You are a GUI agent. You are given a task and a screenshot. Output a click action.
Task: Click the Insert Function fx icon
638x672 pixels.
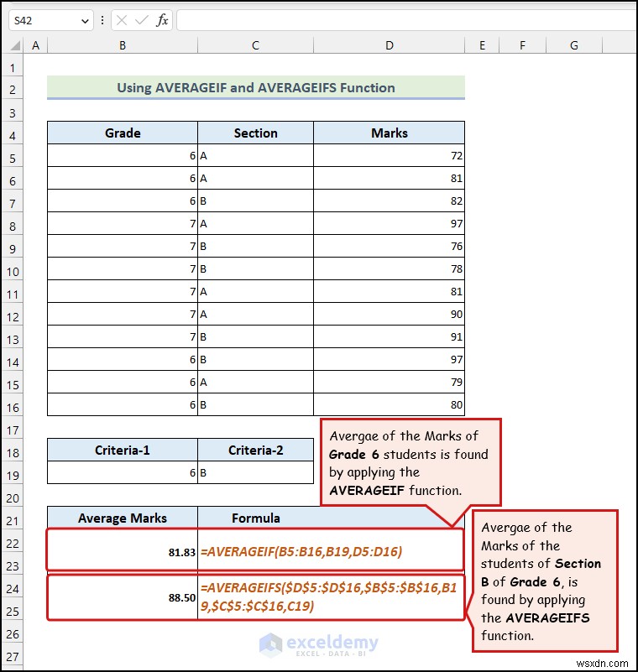tap(162, 20)
